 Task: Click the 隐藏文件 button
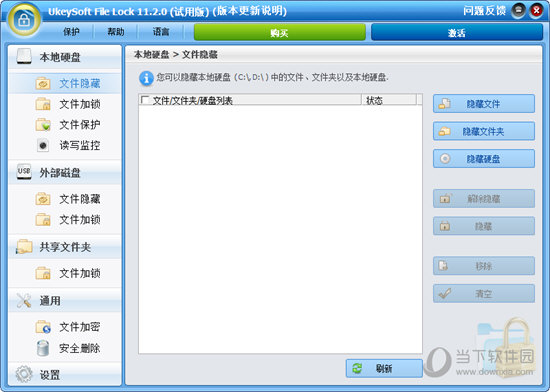[x=484, y=104]
